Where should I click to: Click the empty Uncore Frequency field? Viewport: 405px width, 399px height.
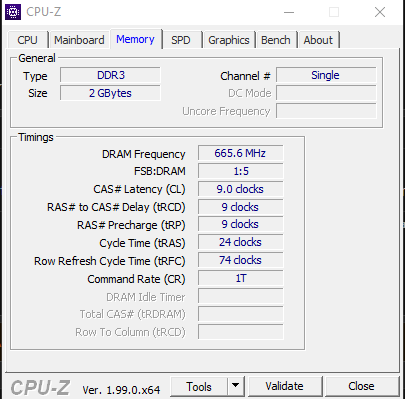click(326, 111)
